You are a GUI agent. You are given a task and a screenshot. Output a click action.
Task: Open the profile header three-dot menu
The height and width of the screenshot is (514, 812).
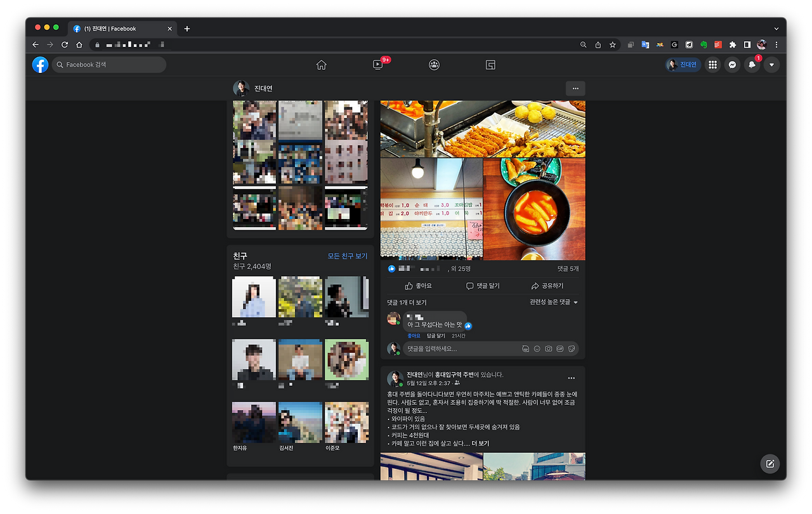pyautogui.click(x=575, y=89)
